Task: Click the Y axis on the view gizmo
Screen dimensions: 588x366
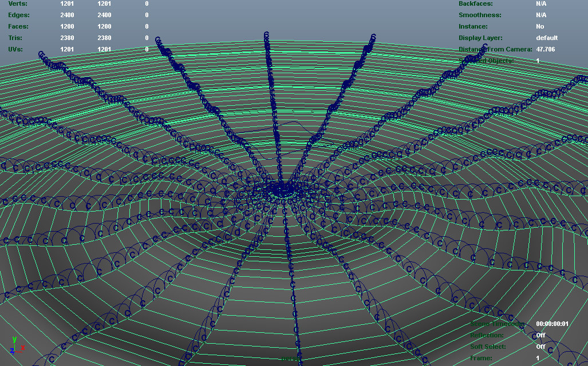Action: click(14, 340)
